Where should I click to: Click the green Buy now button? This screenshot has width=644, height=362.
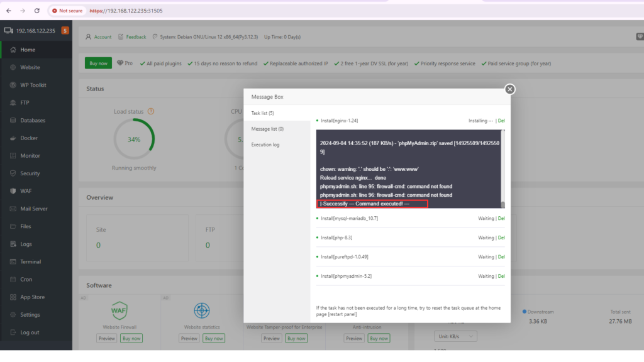pyautogui.click(x=98, y=63)
